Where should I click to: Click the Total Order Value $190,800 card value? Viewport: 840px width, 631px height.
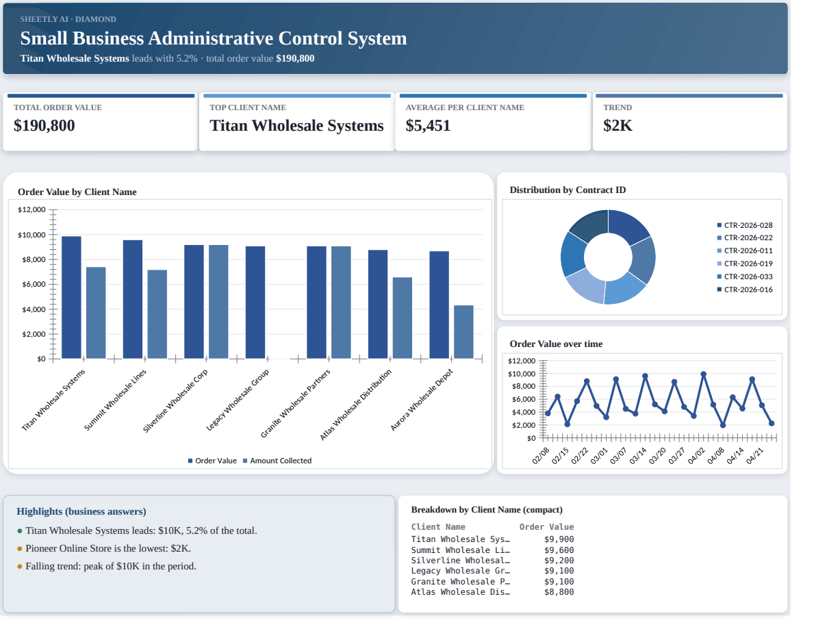tap(44, 126)
